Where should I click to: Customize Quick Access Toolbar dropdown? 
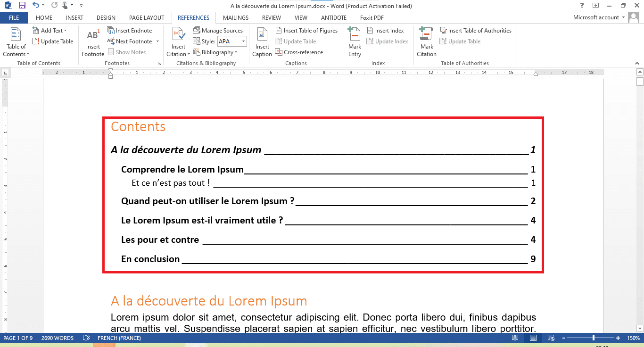pyautogui.click(x=81, y=6)
